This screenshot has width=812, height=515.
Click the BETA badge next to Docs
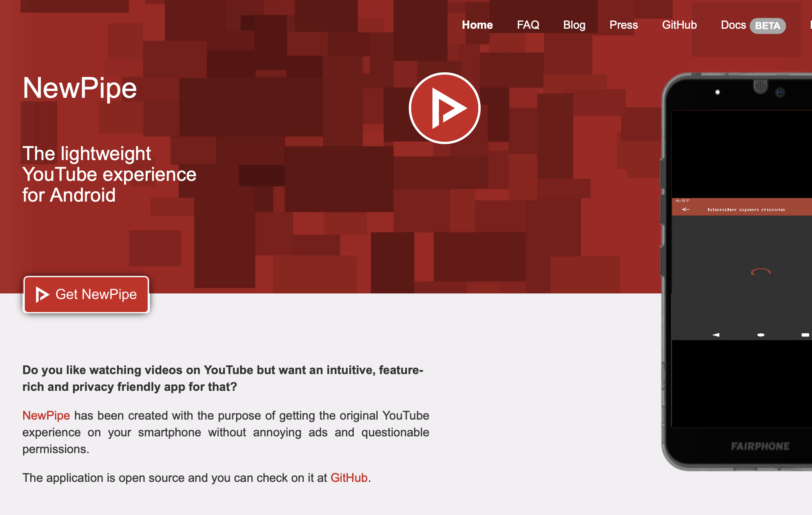tap(767, 26)
